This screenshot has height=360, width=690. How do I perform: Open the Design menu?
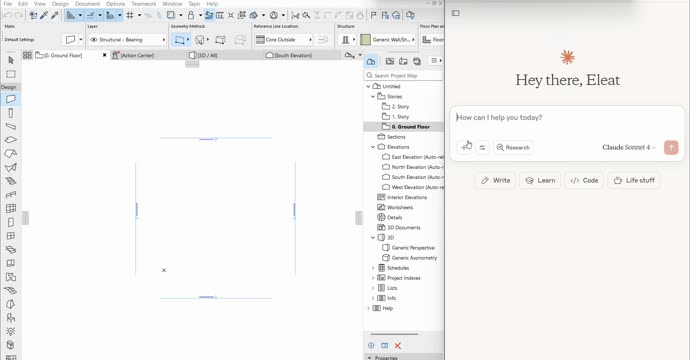coord(60,4)
